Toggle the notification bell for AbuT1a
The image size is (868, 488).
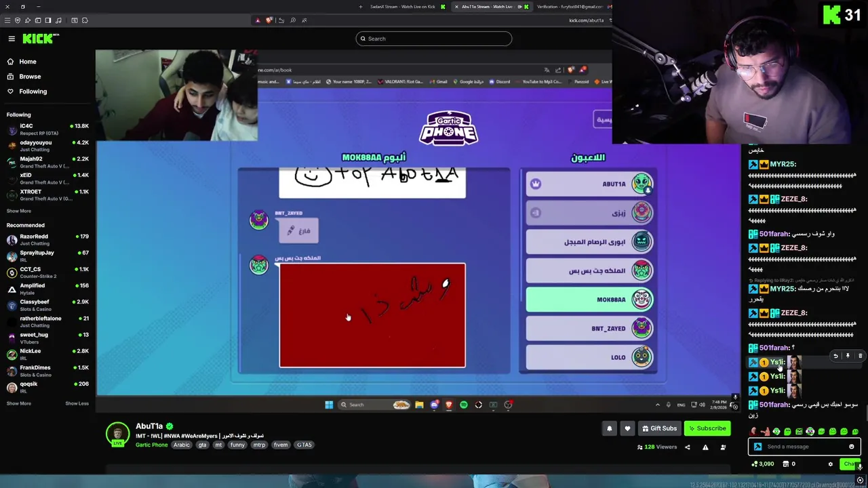(x=609, y=428)
